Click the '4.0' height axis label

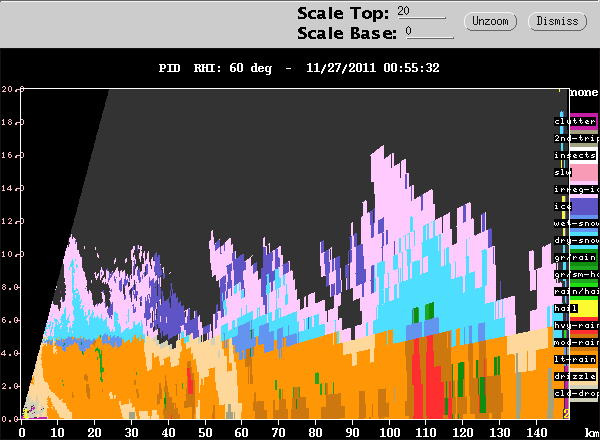pyautogui.click(x=10, y=353)
